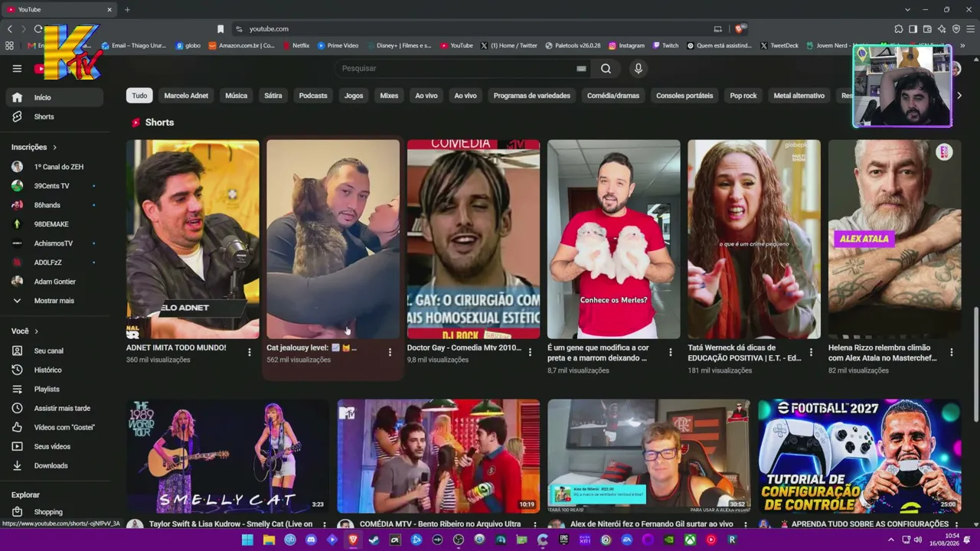
Task: Go to Início in the sidebar
Action: [x=54, y=97]
